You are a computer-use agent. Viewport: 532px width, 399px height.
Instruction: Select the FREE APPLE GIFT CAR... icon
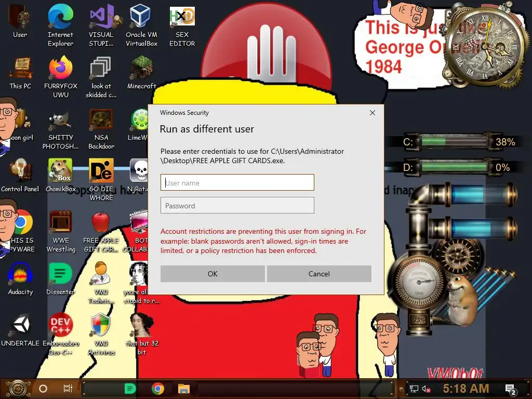tap(101, 231)
